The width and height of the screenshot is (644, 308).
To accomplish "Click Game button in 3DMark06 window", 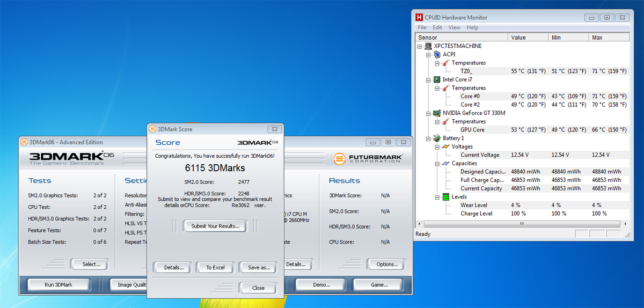I will tap(379, 284).
